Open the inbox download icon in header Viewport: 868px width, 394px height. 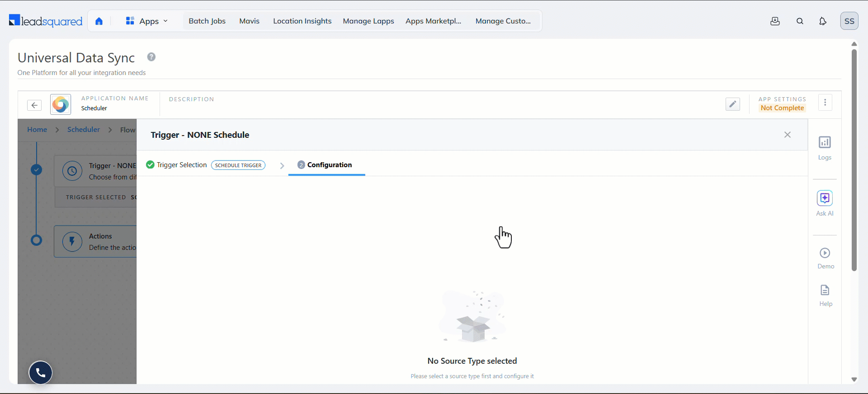775,21
